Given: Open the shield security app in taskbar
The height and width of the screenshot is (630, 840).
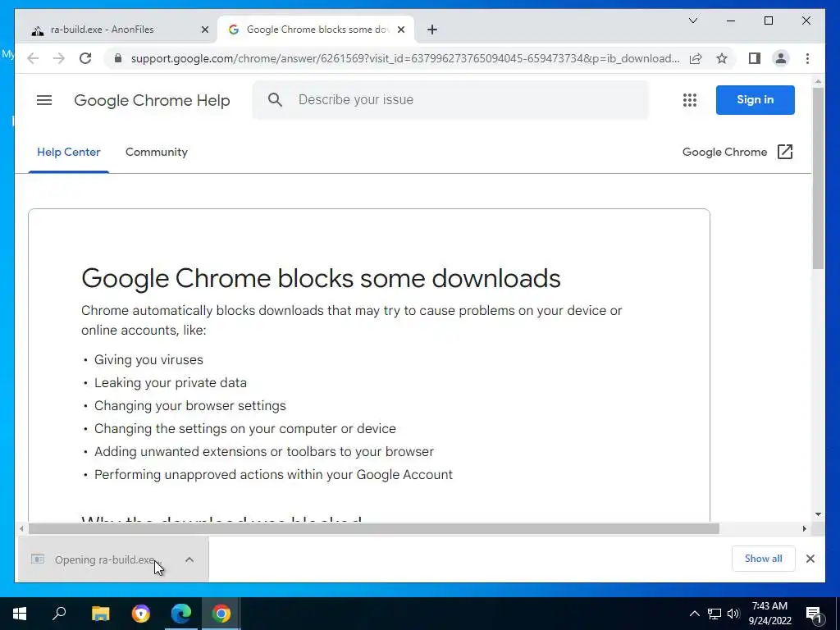Looking at the screenshot, I should [141, 614].
